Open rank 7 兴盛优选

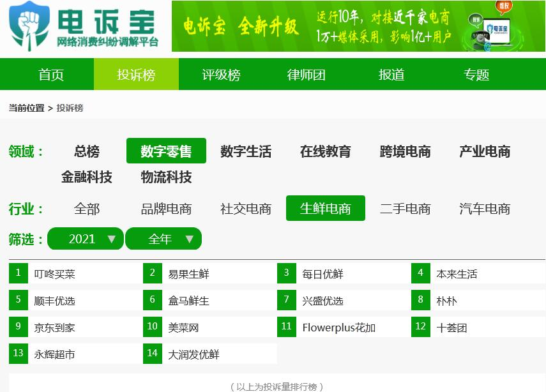coord(344,300)
